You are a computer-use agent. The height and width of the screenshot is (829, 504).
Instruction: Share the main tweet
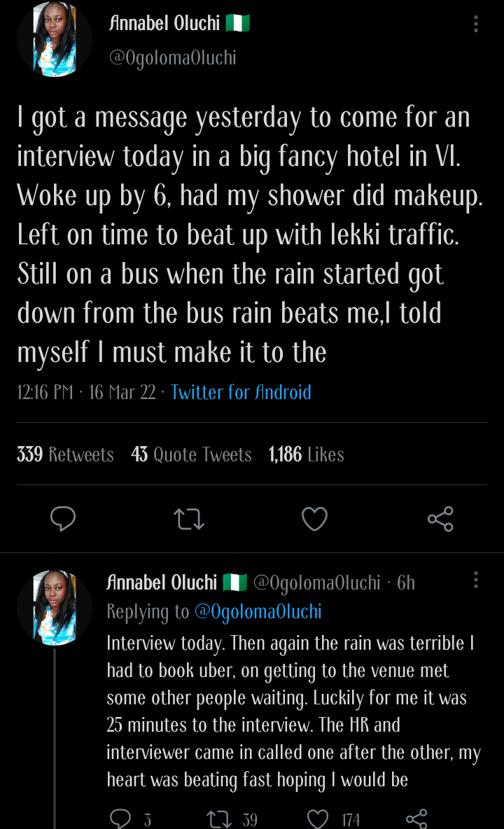(440, 519)
